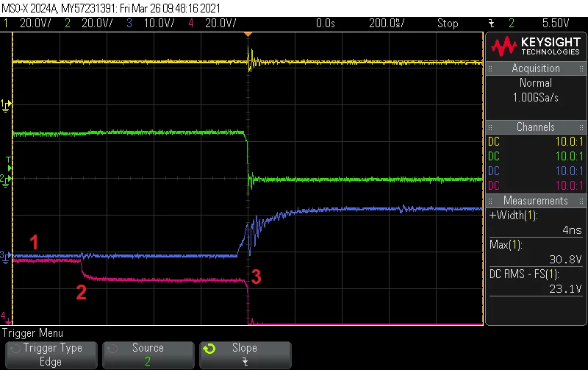
Task: Click the magenta 10.0:1 probe ratio
Action: pos(569,185)
